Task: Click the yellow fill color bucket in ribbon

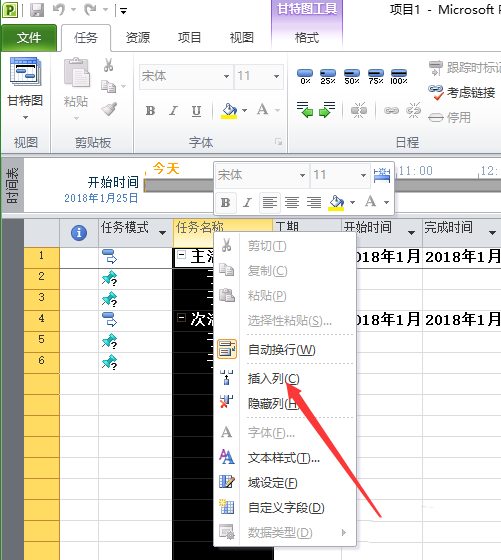Action: (x=230, y=111)
